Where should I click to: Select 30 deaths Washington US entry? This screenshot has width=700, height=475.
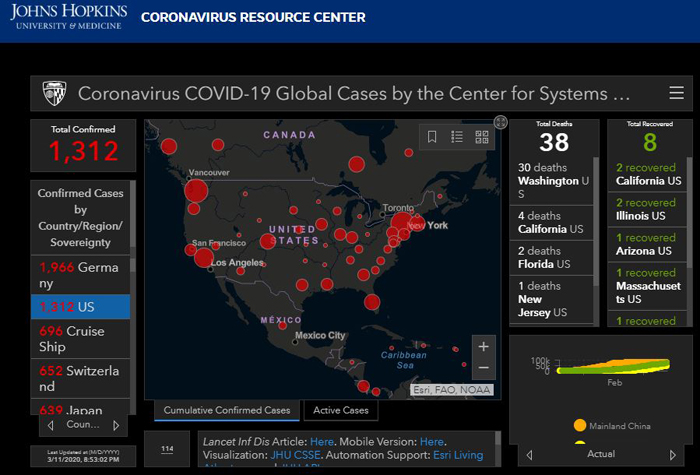pyautogui.click(x=551, y=181)
